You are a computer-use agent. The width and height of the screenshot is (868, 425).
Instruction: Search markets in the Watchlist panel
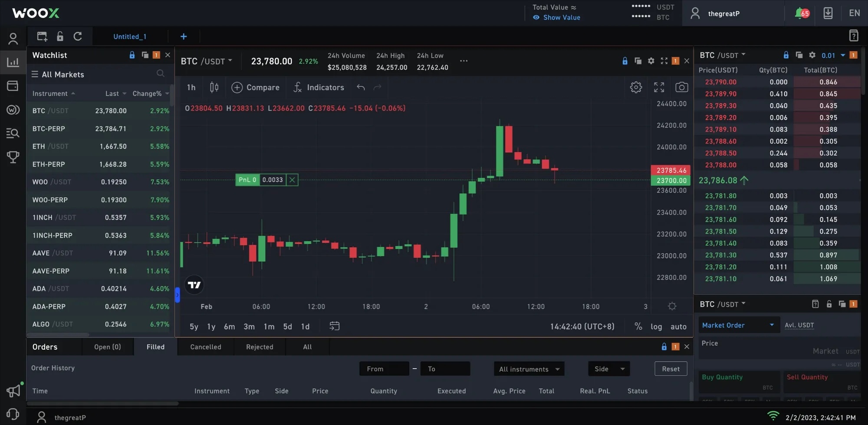(x=161, y=74)
